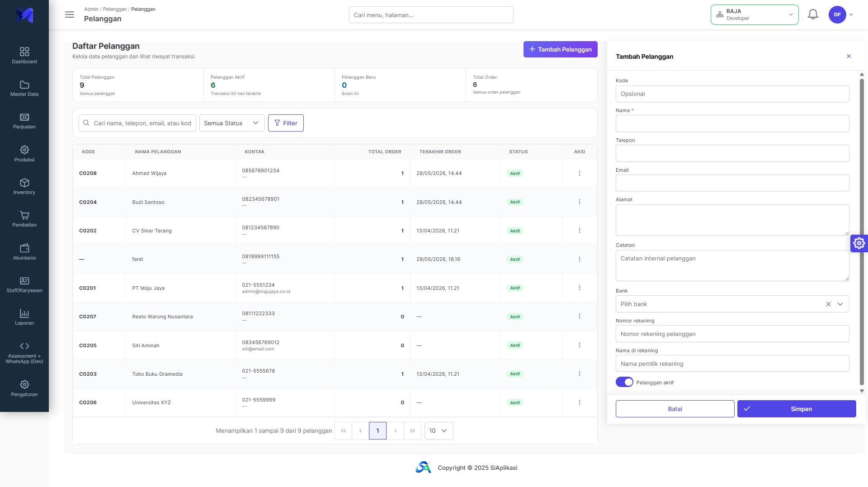
Task: Open actions menu for CV Sinar Terang
Action: tap(579, 231)
